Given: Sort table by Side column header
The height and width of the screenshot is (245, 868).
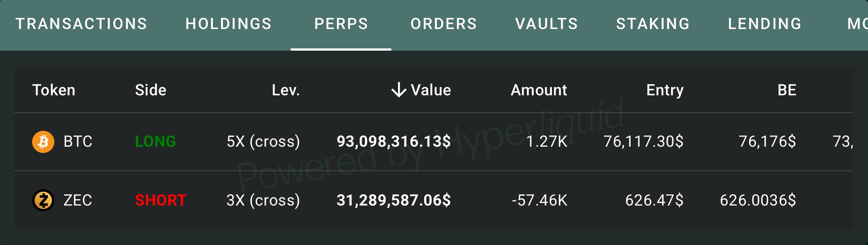Looking at the screenshot, I should (151, 90).
